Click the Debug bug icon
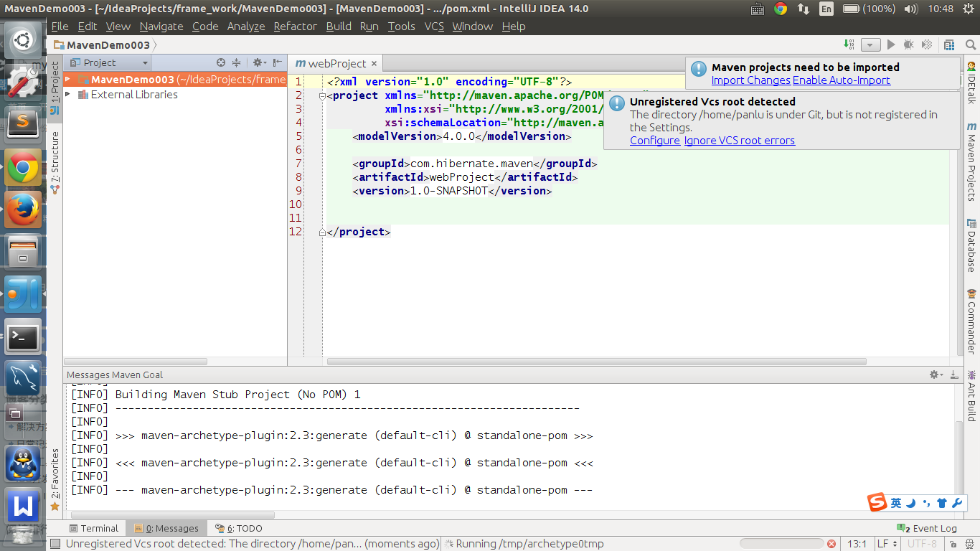Screen dimensions: 980x551 pyautogui.click(x=909, y=44)
